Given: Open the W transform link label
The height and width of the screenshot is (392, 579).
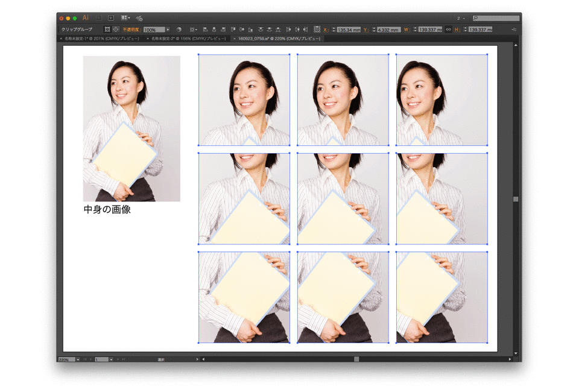Looking at the screenshot, I should click(407, 30).
